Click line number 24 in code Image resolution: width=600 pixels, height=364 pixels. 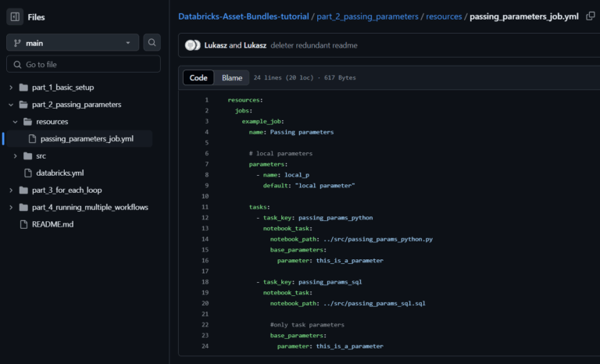[x=205, y=346]
